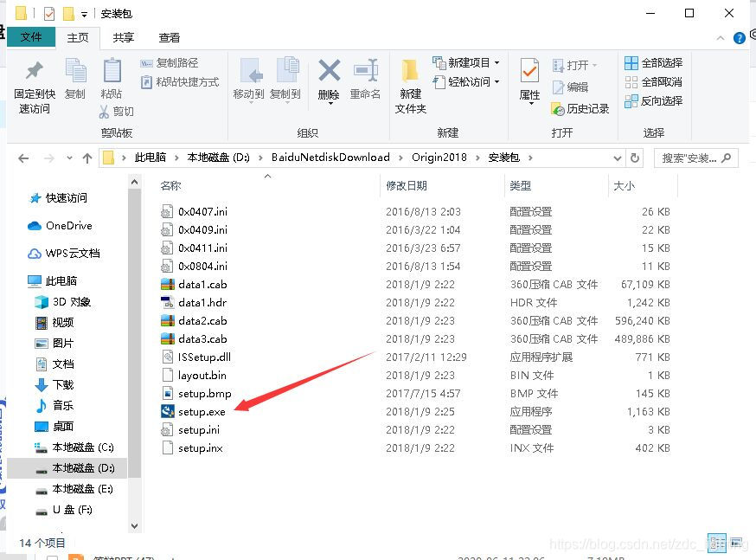Select 本地磁盘 (E:) in sidebar
The width and height of the screenshot is (756, 560).
(74, 489)
